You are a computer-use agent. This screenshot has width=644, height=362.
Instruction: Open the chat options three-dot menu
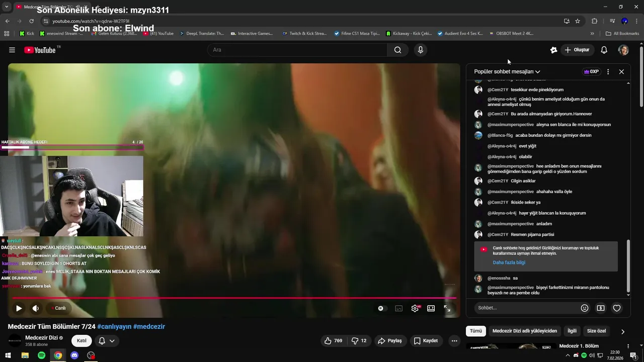608,71
